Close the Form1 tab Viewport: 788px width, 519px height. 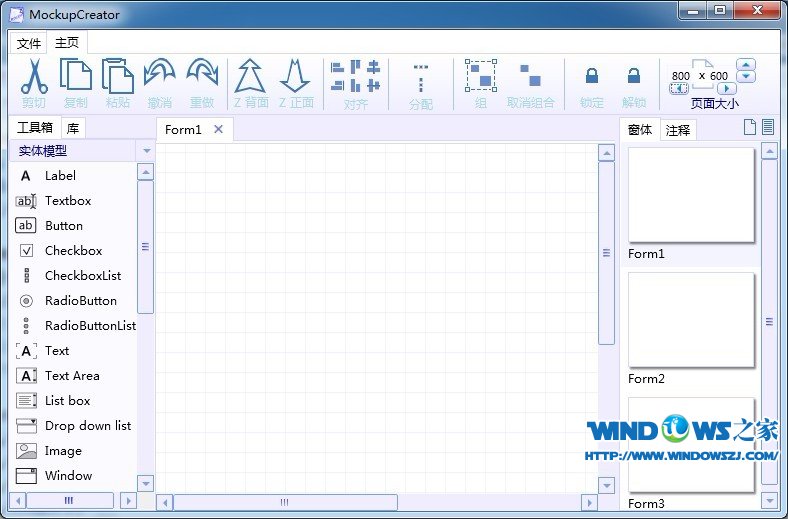pos(218,129)
